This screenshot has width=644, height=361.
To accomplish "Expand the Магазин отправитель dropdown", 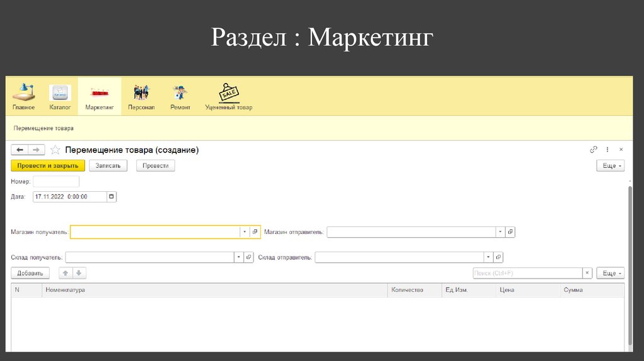I will tap(500, 232).
